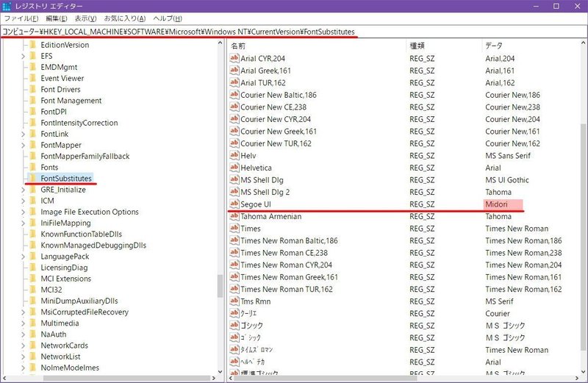Select the Font Management key
The image size is (588, 383).
pyautogui.click(x=71, y=101)
